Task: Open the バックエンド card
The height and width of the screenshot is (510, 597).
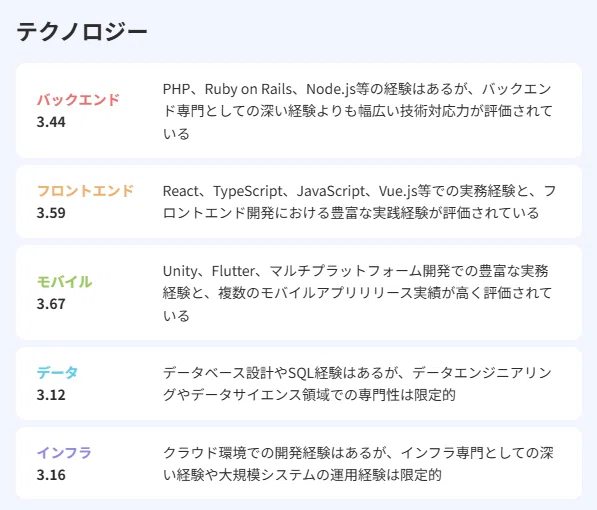Action: click(299, 110)
